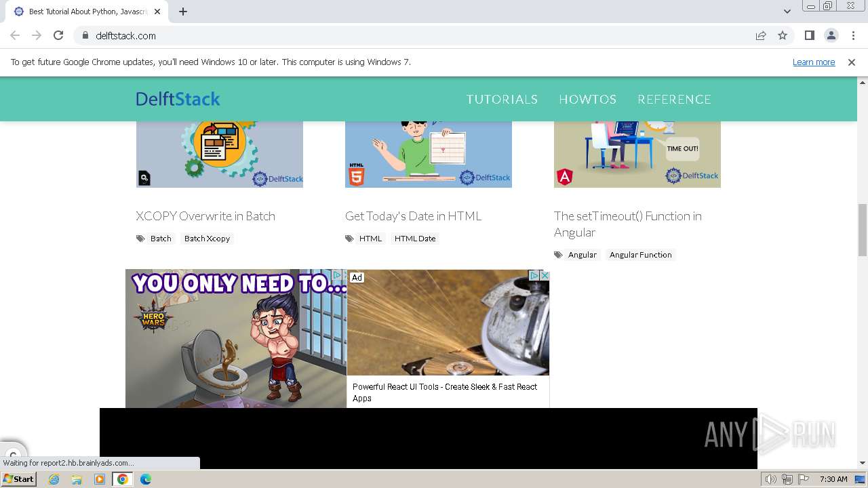The height and width of the screenshot is (488, 868).
Task: Close the React UI Tools ad with X
Action: coord(544,275)
